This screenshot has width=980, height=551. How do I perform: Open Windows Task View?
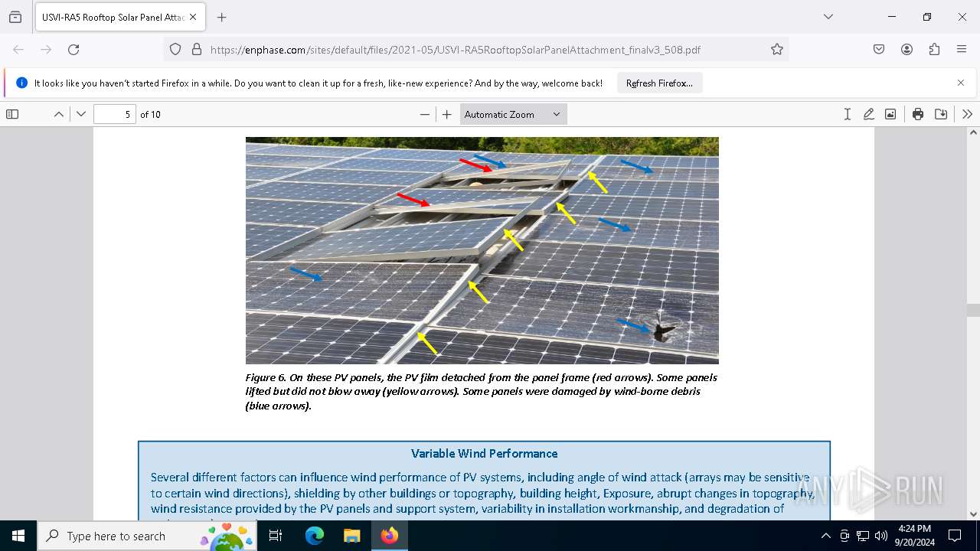276,536
